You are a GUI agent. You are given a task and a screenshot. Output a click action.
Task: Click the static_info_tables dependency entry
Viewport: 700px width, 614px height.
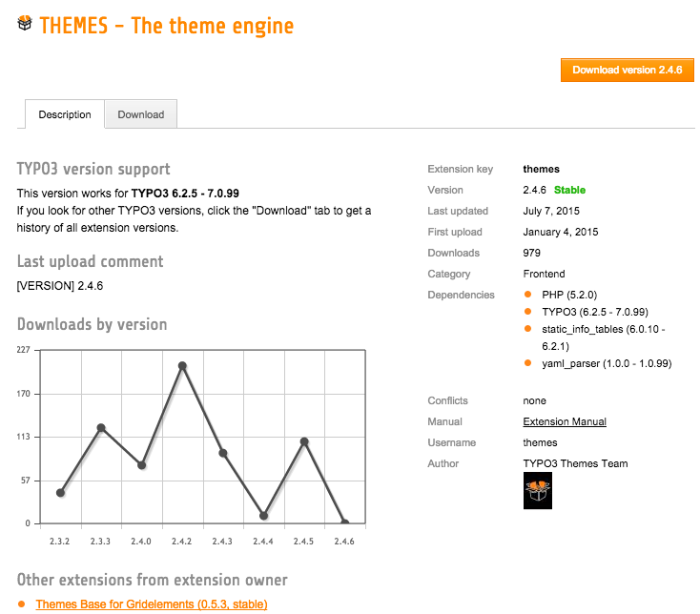click(x=603, y=338)
